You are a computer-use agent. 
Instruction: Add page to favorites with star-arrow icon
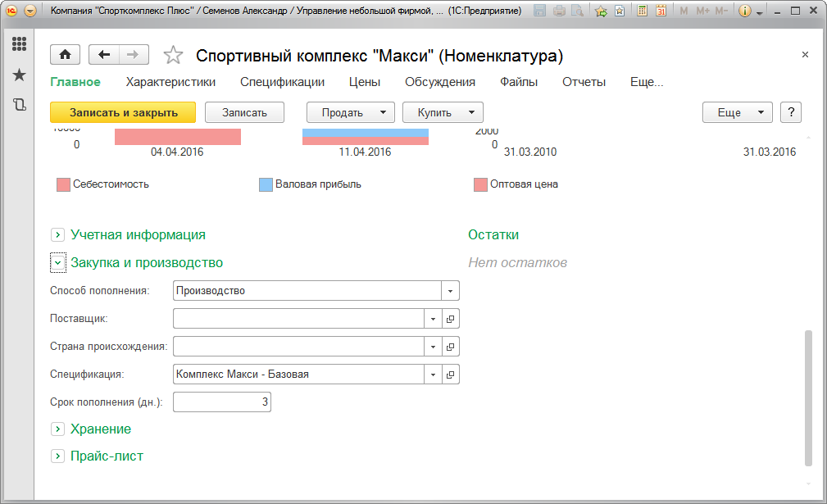point(601,11)
